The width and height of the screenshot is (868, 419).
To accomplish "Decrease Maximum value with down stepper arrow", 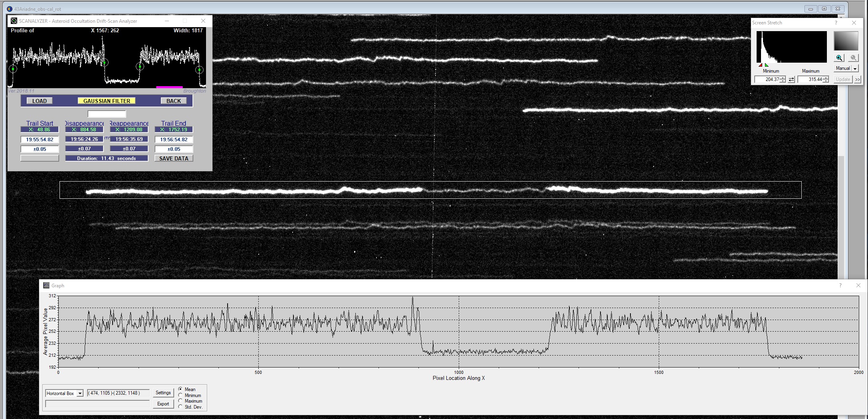I will (826, 81).
